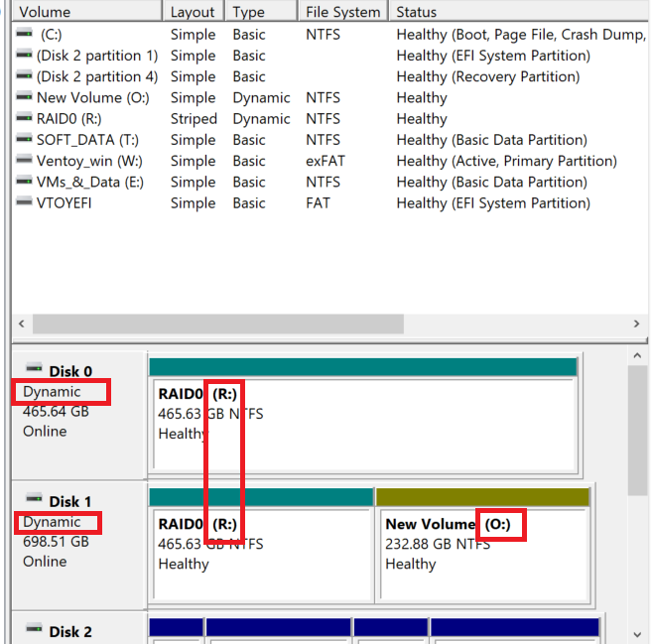The width and height of the screenshot is (651, 644).
Task: Select the VMs_&_Data (E:) volume name
Action: [x=90, y=183]
